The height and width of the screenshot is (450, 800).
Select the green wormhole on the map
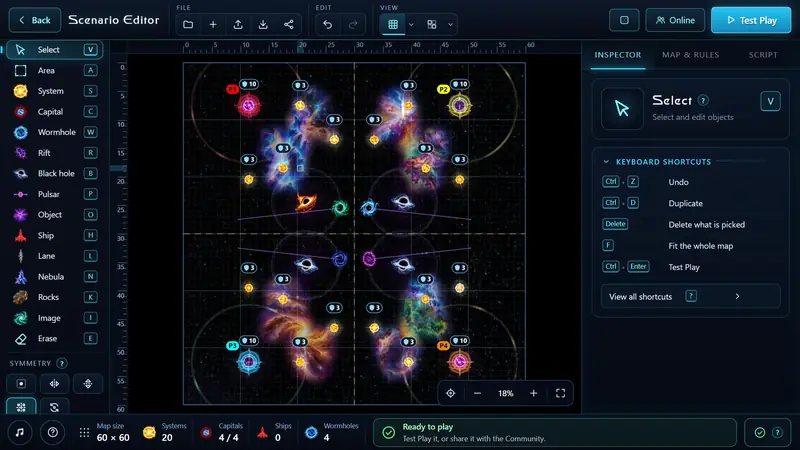340,207
